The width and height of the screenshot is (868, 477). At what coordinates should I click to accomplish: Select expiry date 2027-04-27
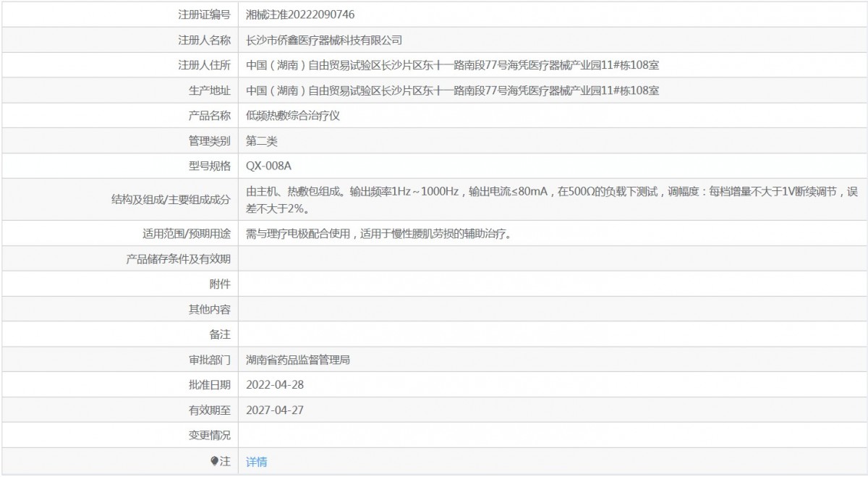point(275,410)
